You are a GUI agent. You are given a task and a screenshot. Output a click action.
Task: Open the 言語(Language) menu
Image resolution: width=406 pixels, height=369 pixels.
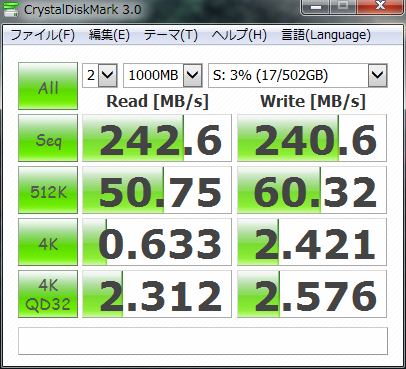click(x=326, y=35)
